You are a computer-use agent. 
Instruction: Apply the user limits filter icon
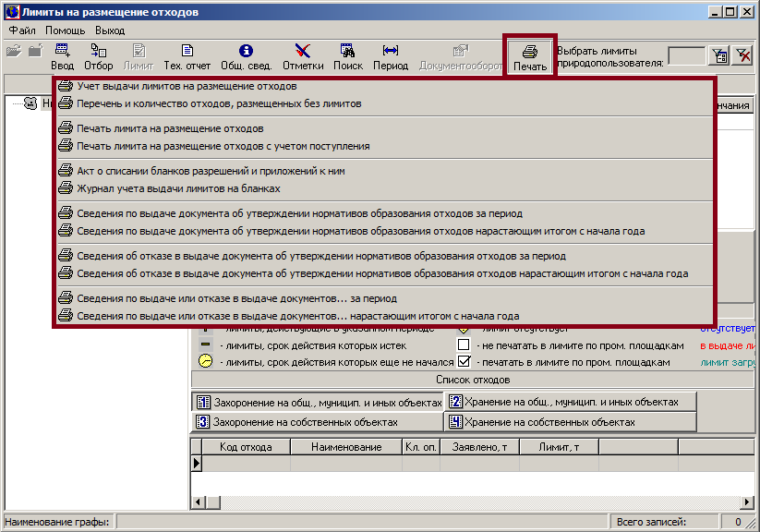[718, 56]
